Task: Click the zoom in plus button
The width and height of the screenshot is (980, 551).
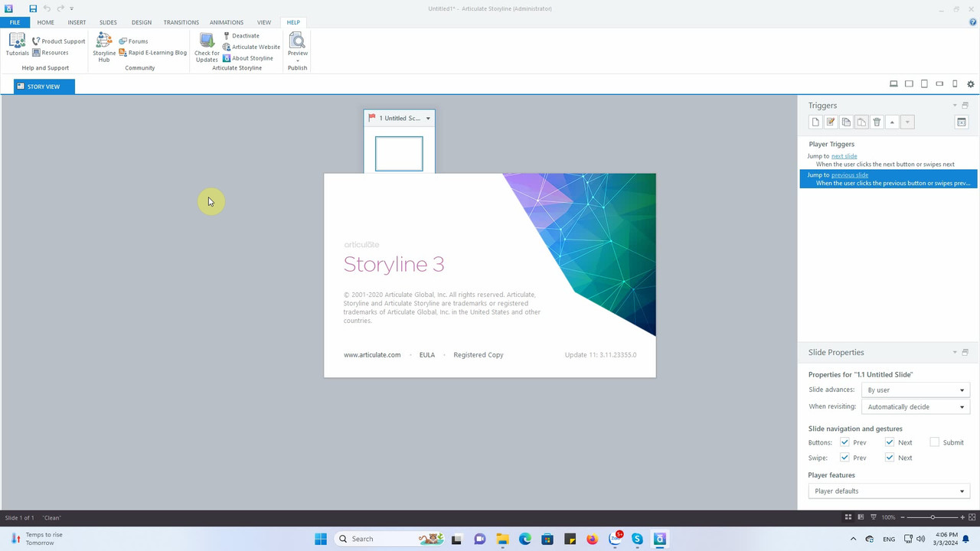Action: (x=962, y=517)
